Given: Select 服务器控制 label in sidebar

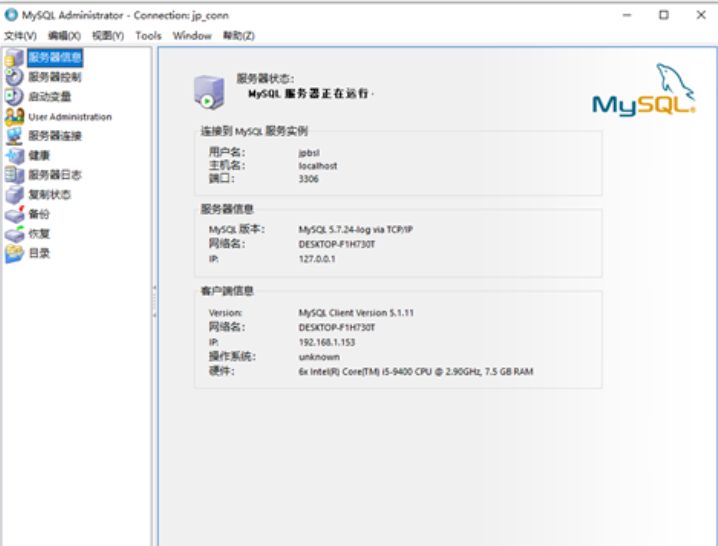Looking at the screenshot, I should (x=55, y=77).
